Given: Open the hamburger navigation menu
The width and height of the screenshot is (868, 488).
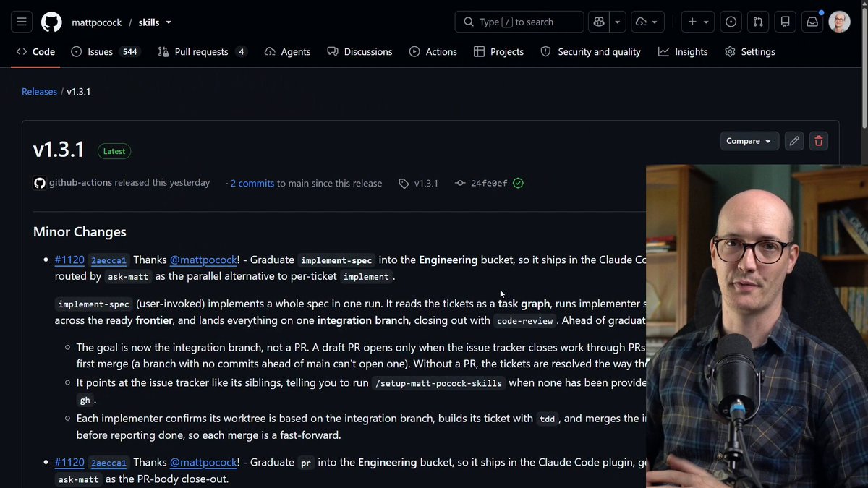Looking at the screenshot, I should pos(22,22).
